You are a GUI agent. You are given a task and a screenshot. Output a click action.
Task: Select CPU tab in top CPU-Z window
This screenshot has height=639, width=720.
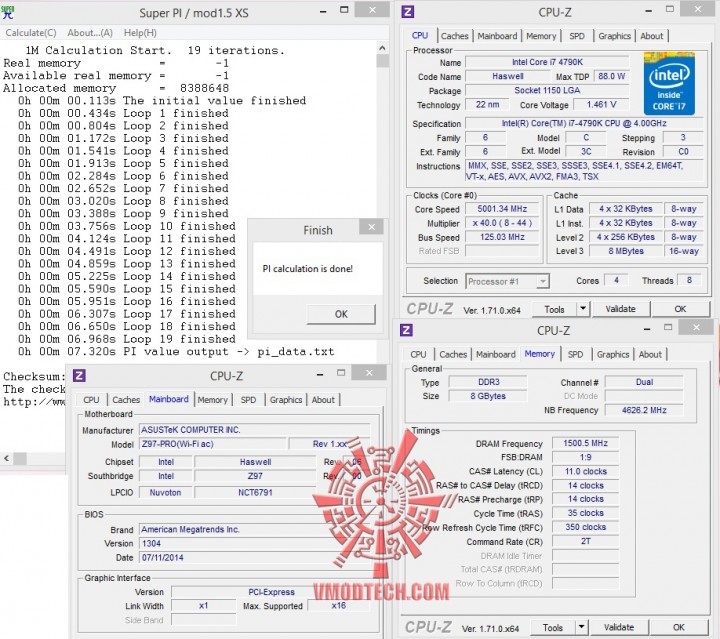[420, 35]
